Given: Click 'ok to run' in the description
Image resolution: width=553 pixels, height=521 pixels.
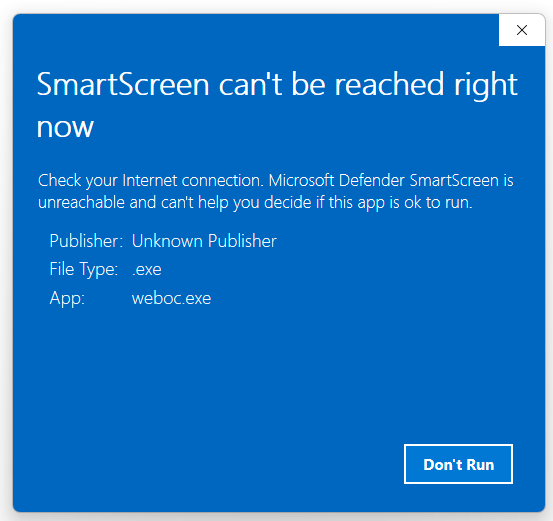Looking at the screenshot, I should pos(438,202).
